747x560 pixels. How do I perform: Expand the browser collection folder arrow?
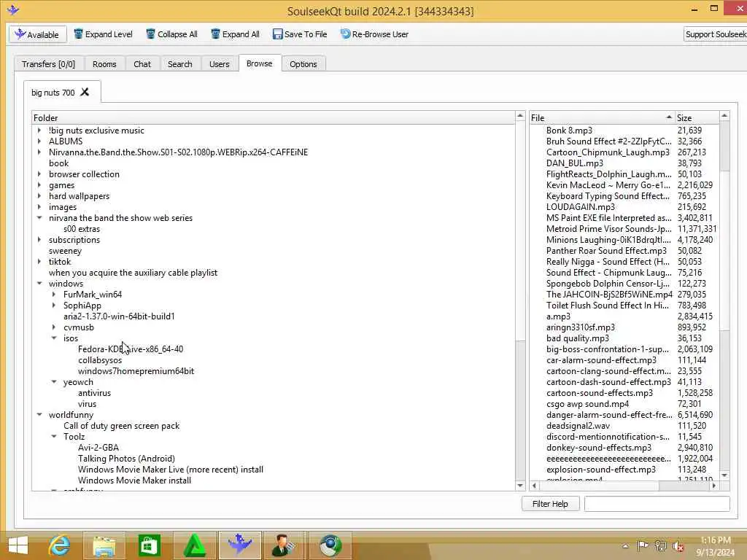click(39, 174)
